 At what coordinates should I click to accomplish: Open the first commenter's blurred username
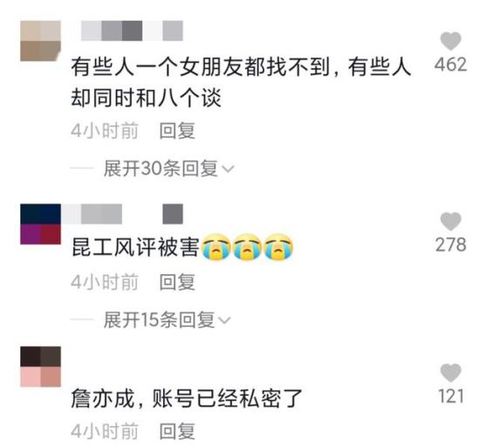pyautogui.click(x=132, y=31)
